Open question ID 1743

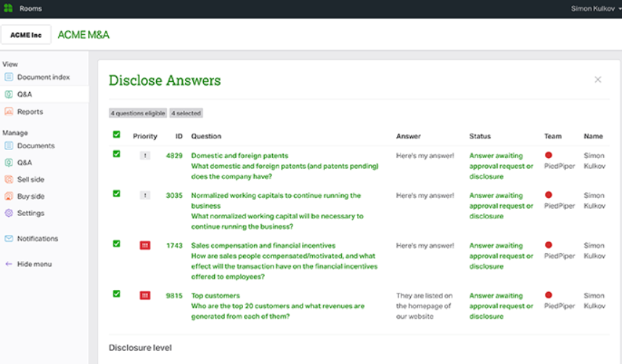pyautogui.click(x=174, y=245)
